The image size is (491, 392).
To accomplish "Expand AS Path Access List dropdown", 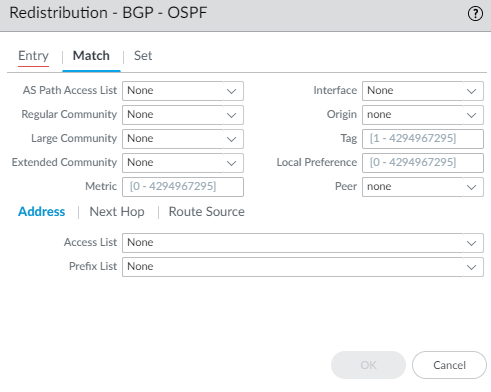I will coord(183,91).
